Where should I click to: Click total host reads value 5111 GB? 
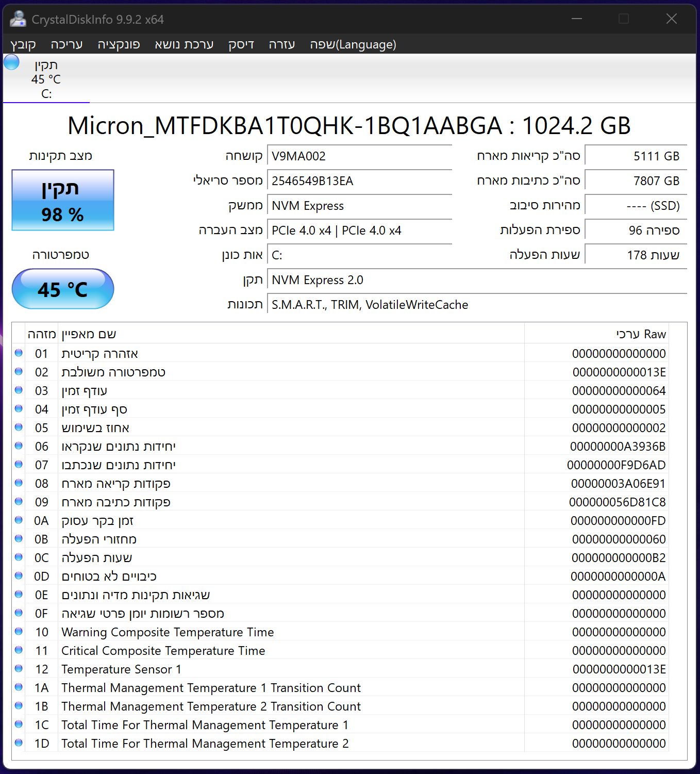point(636,156)
